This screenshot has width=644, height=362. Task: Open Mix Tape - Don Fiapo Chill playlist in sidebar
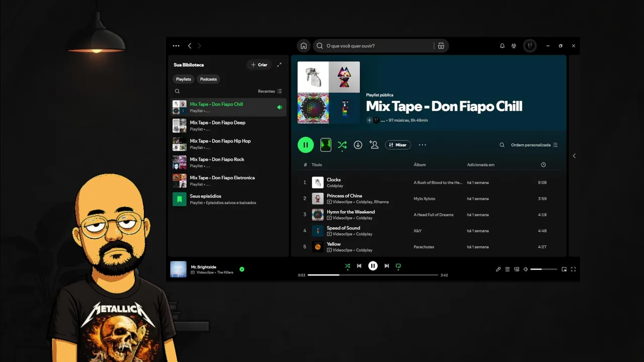pyautogui.click(x=229, y=107)
